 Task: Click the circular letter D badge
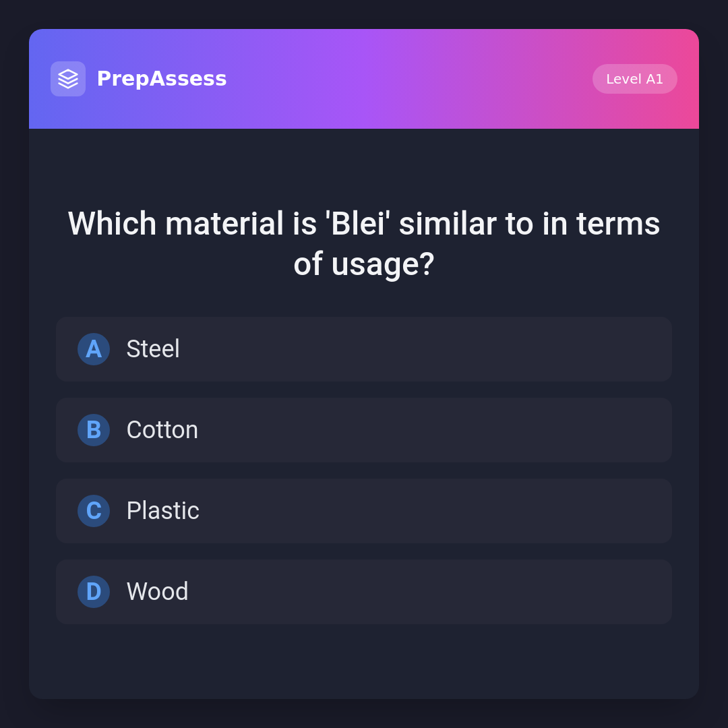point(94,592)
